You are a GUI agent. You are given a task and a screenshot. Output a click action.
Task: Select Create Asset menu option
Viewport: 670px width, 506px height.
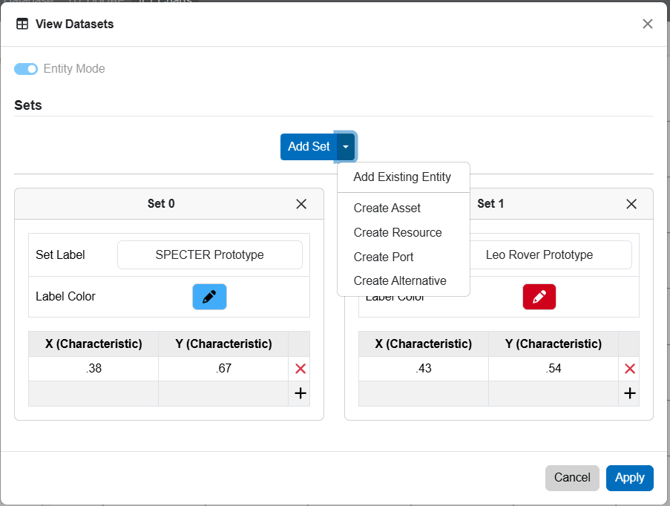pyautogui.click(x=387, y=208)
